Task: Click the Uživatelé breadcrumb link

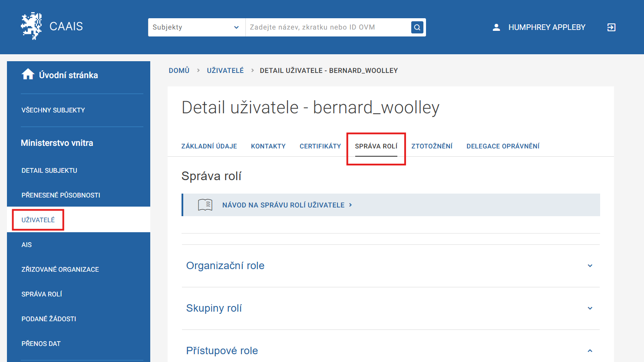Action: click(225, 70)
